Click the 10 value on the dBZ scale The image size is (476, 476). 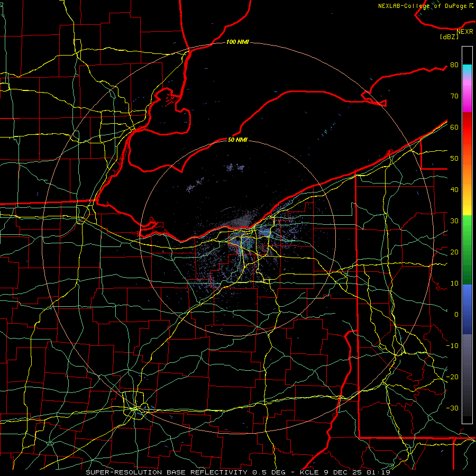click(454, 283)
